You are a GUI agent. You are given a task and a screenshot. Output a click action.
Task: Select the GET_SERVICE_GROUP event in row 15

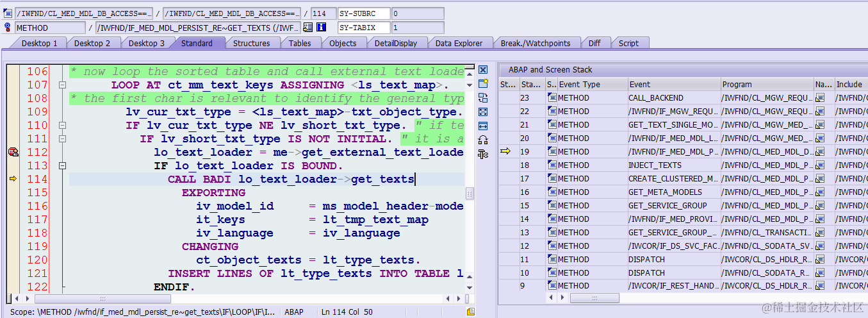[674, 206]
